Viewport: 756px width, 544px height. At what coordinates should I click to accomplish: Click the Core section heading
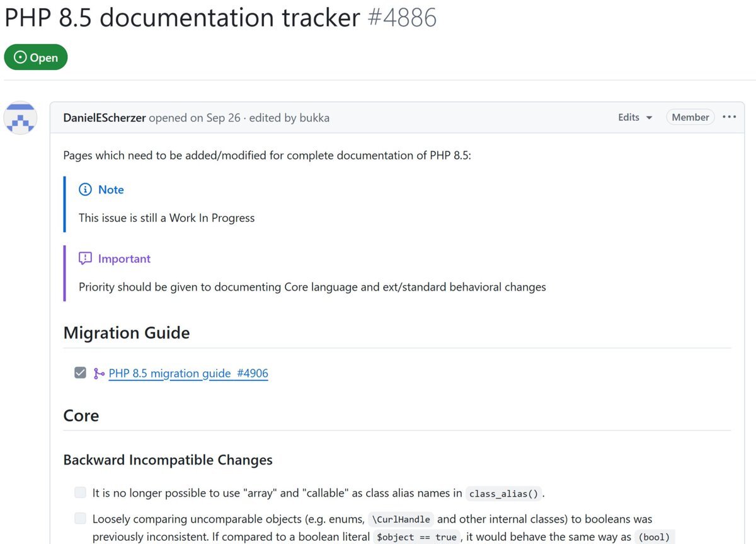point(81,415)
